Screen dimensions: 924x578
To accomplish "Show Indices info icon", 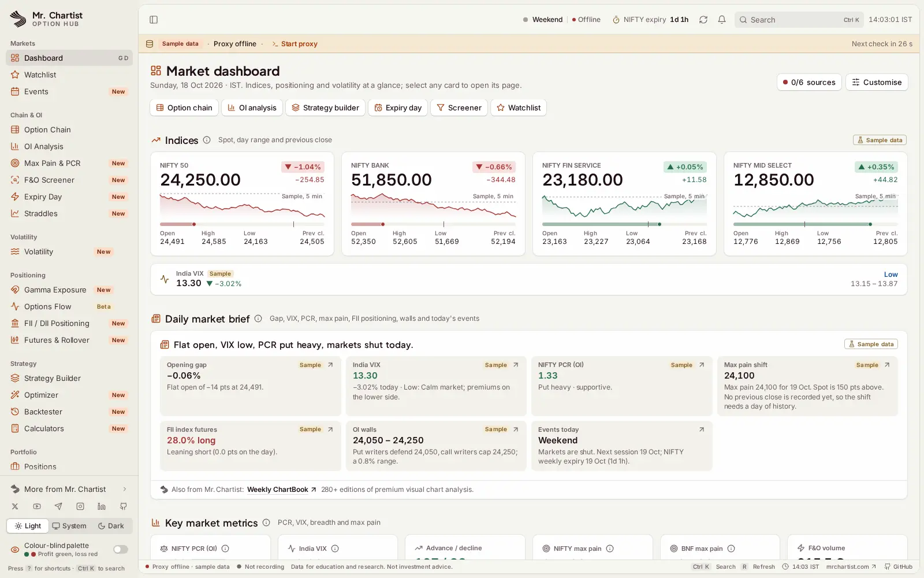I will coord(207,140).
